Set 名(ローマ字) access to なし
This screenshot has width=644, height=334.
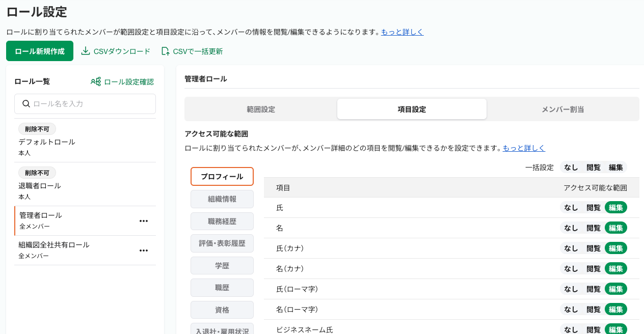pyautogui.click(x=571, y=309)
